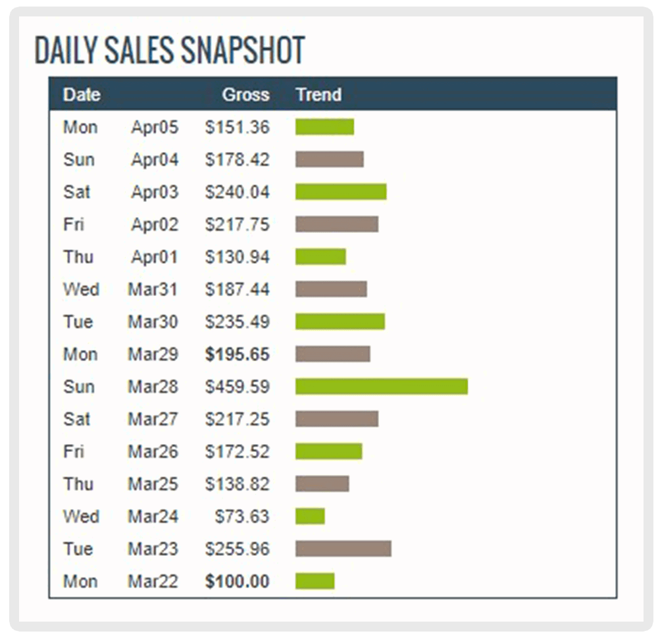Click the brown trend bar for Mar23
Image resolution: width=658 pixels, height=644 pixels.
(x=343, y=549)
